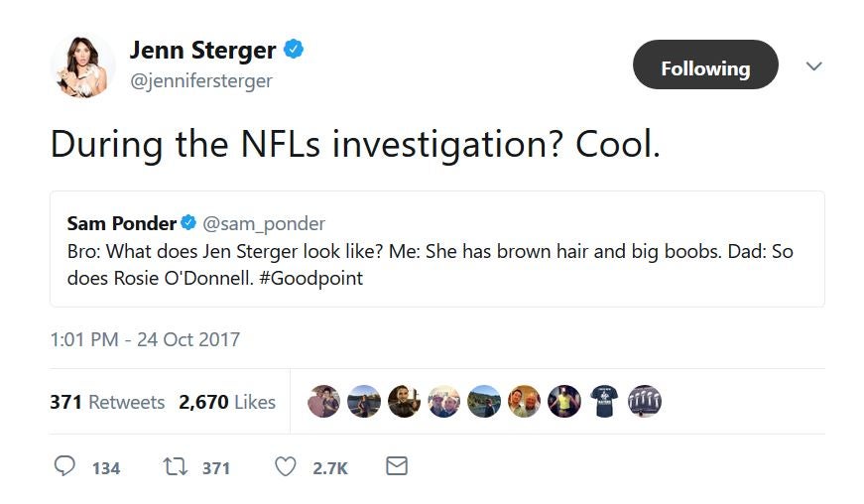Open the 1:01 PM - 24 Oct 2017 timestamp
The height and width of the screenshot is (504, 864).
point(145,339)
